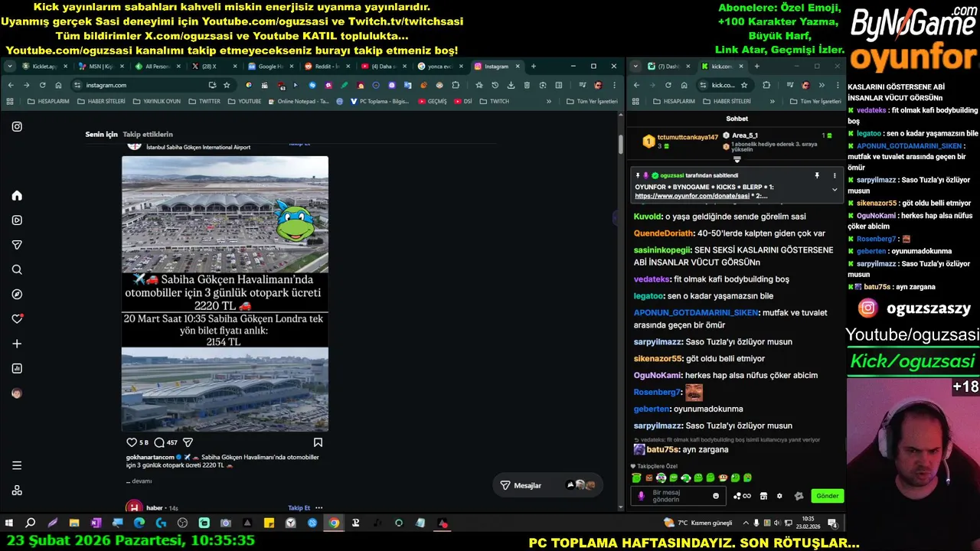Open Windows taskbar search

(31, 523)
